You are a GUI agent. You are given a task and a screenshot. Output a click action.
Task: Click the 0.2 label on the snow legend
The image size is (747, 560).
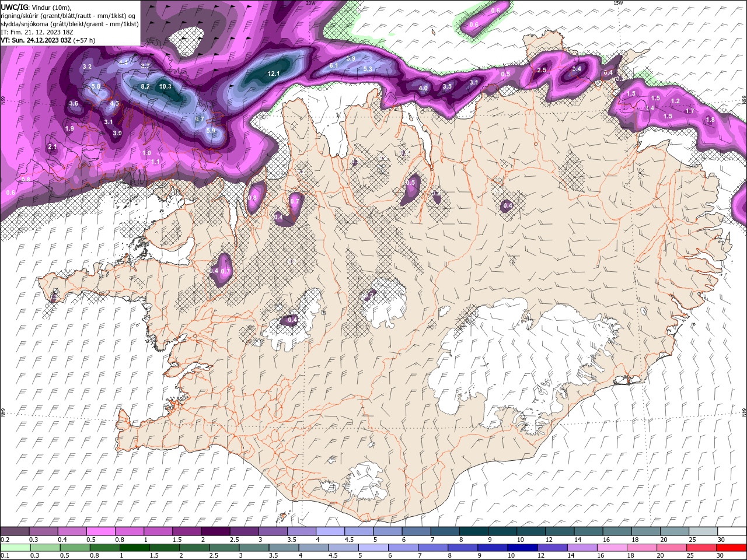[x=5, y=540]
